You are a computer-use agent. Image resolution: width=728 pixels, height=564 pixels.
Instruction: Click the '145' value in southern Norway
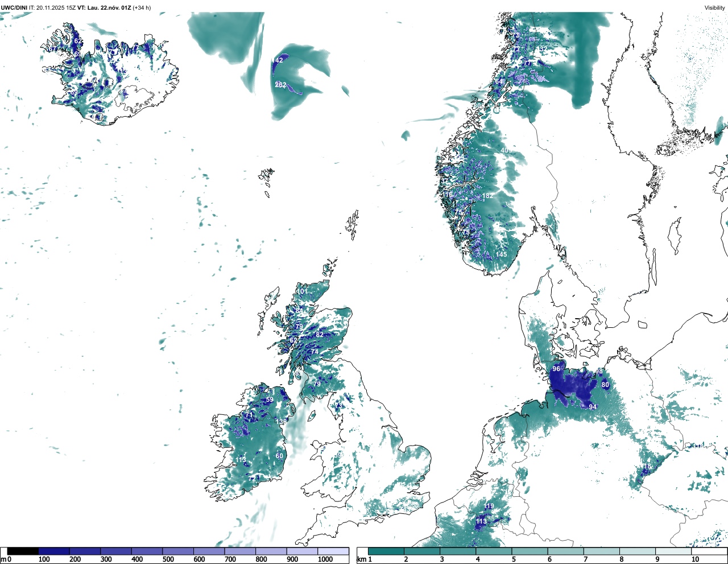click(x=501, y=254)
